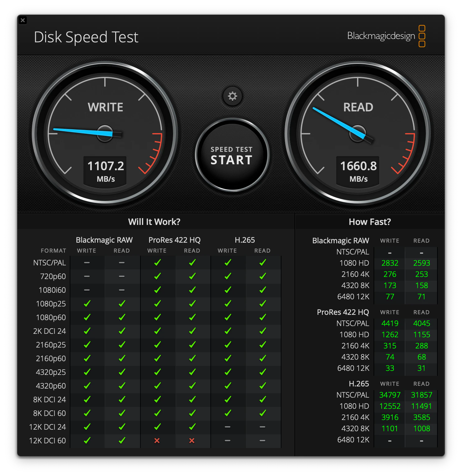Click the H.265 column header in Will It Work

[x=245, y=240]
